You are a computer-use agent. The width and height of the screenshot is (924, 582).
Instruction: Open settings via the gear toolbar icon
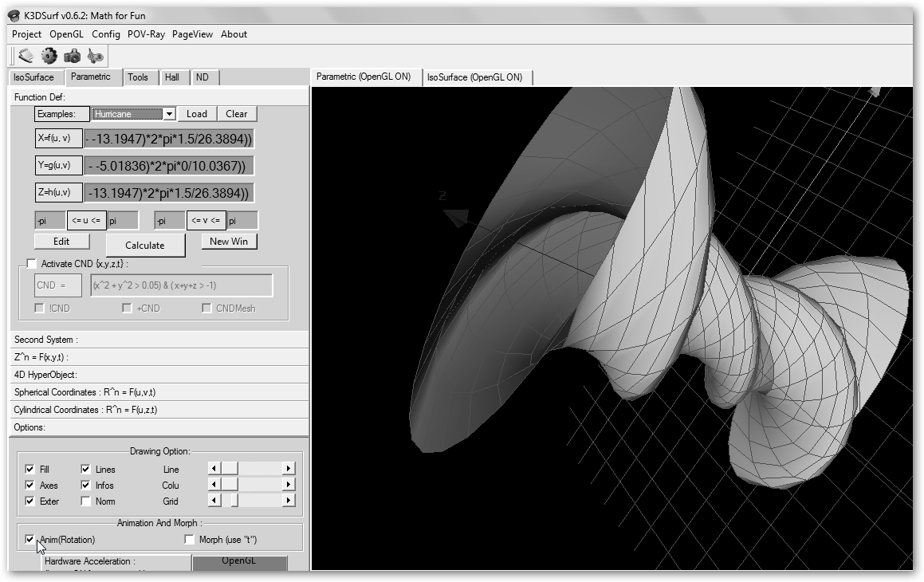(49, 56)
